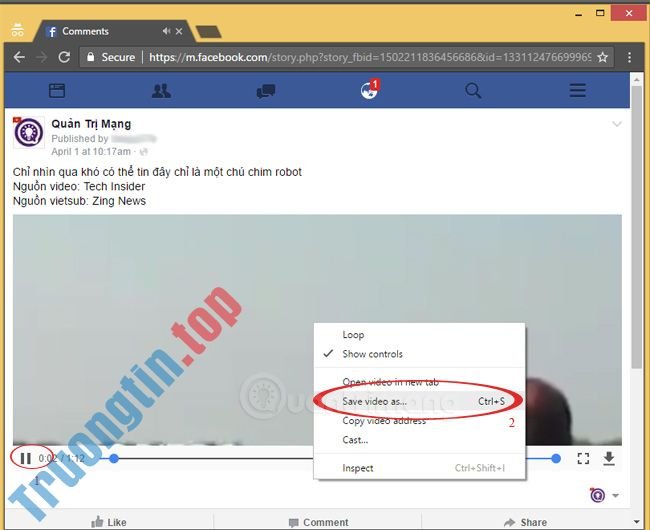Open Chrome three-dot menu
This screenshot has width=650, height=530.
tap(629, 57)
